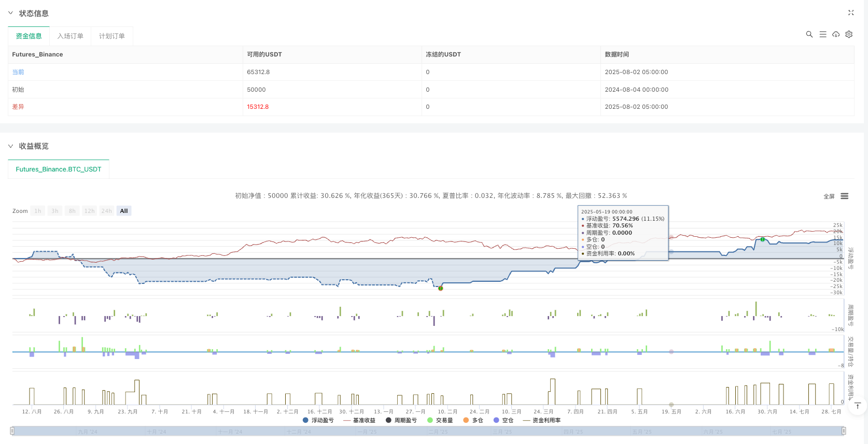Screen dimensions: 868x444
Task: Hide the 基准收益 benchmark series
Action: (x=359, y=420)
